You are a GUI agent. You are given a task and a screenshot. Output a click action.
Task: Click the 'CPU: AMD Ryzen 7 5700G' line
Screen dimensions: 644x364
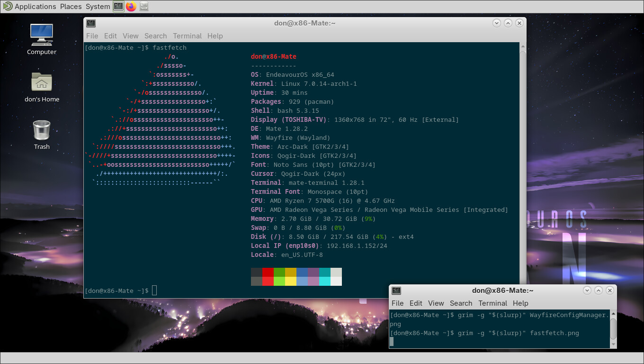(x=323, y=201)
